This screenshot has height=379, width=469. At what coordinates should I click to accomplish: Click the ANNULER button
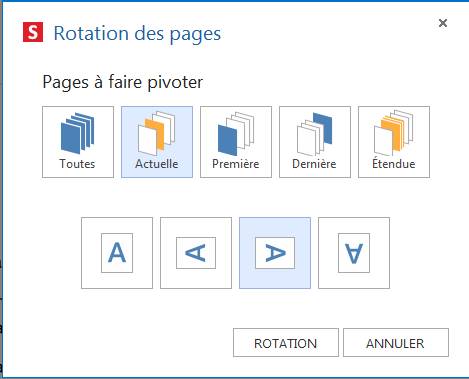point(396,343)
